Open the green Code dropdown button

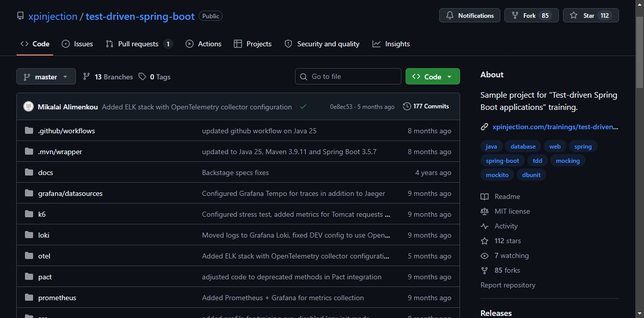pyautogui.click(x=433, y=77)
